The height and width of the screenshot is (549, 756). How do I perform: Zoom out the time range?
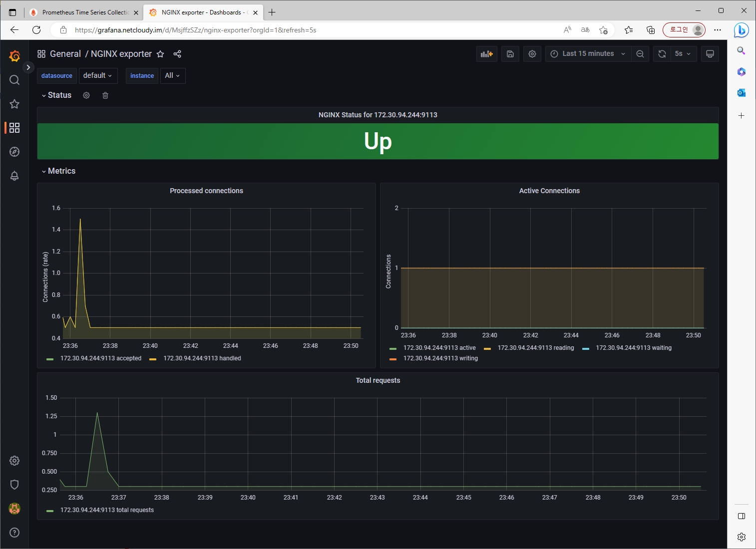coord(640,54)
